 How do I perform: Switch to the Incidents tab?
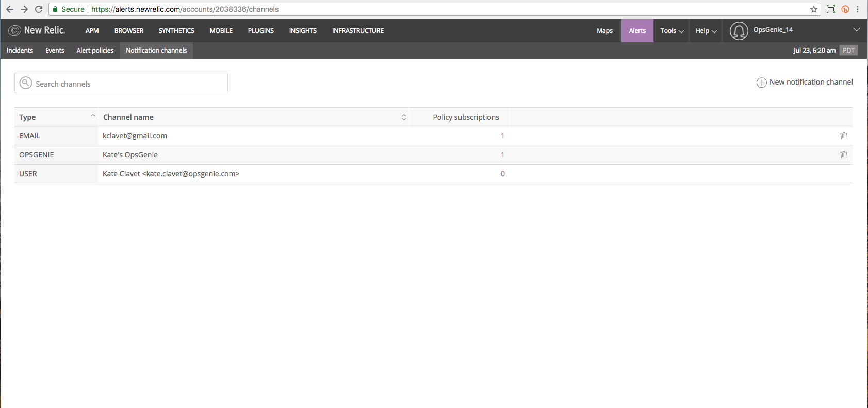pos(20,51)
